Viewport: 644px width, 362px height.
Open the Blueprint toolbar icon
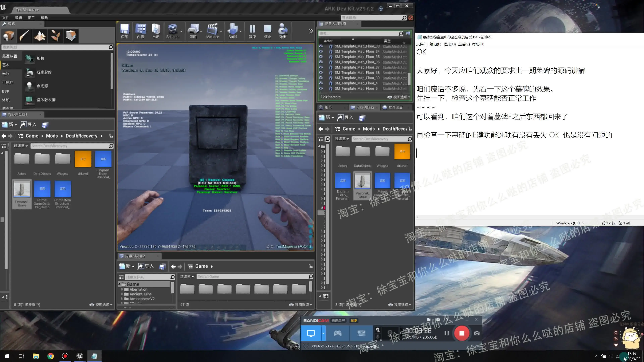pos(193,31)
